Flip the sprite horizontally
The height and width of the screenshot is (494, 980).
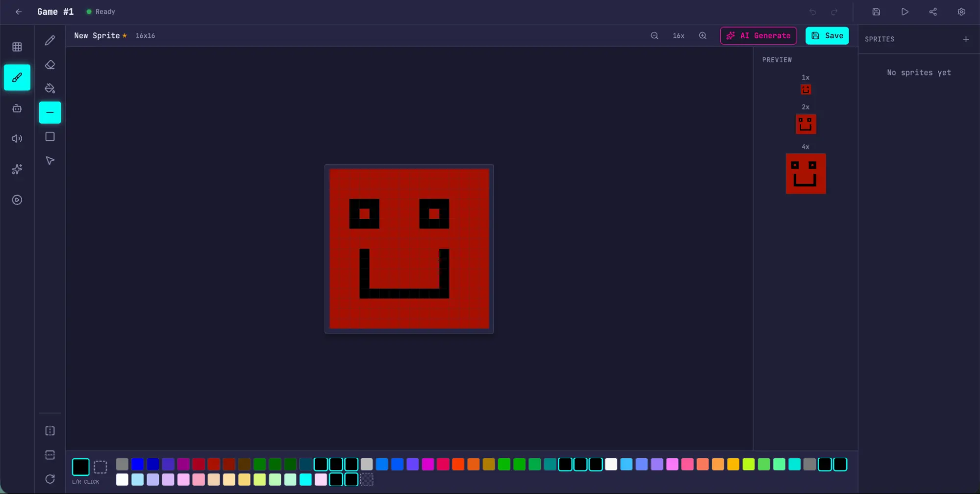click(x=50, y=431)
